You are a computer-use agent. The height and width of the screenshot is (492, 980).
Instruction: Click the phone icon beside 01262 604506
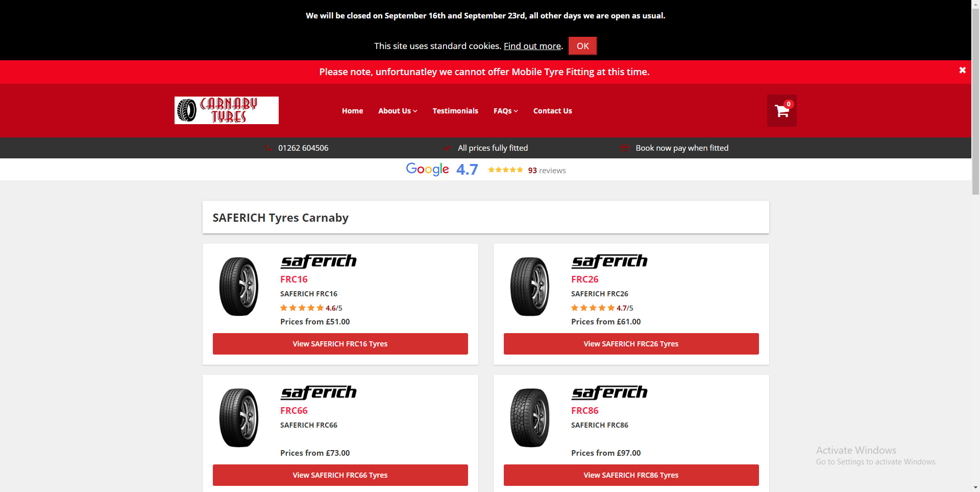tap(268, 148)
